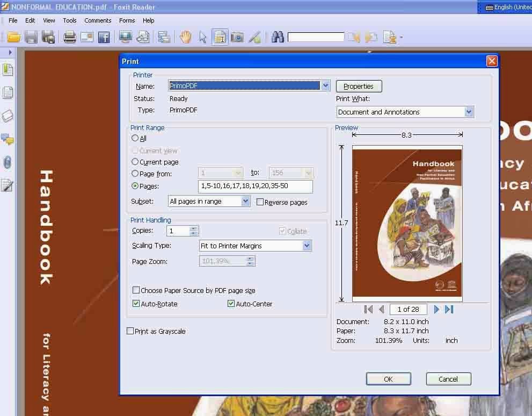532x416 pixels.
Task: Select the Hand tool
Action: 186,37
